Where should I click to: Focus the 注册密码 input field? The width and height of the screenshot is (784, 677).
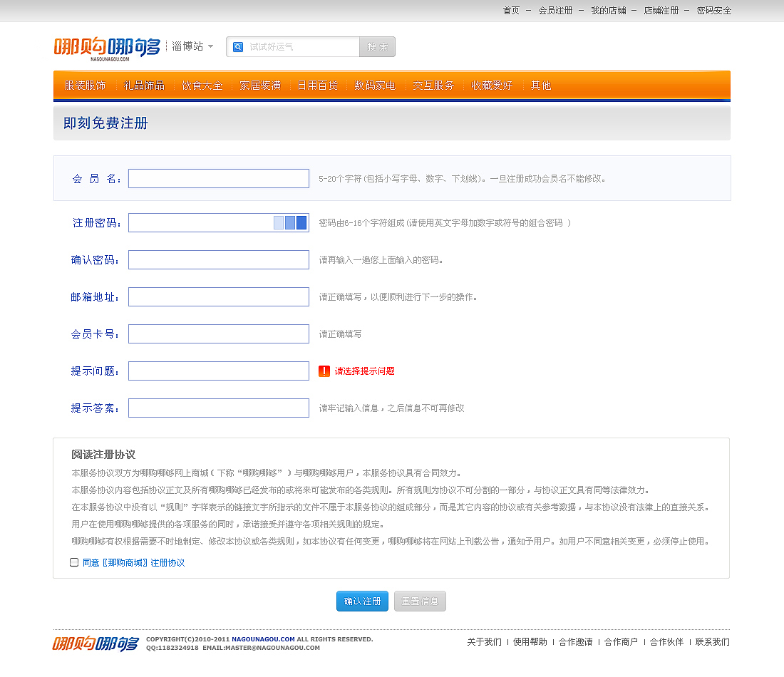[219, 223]
